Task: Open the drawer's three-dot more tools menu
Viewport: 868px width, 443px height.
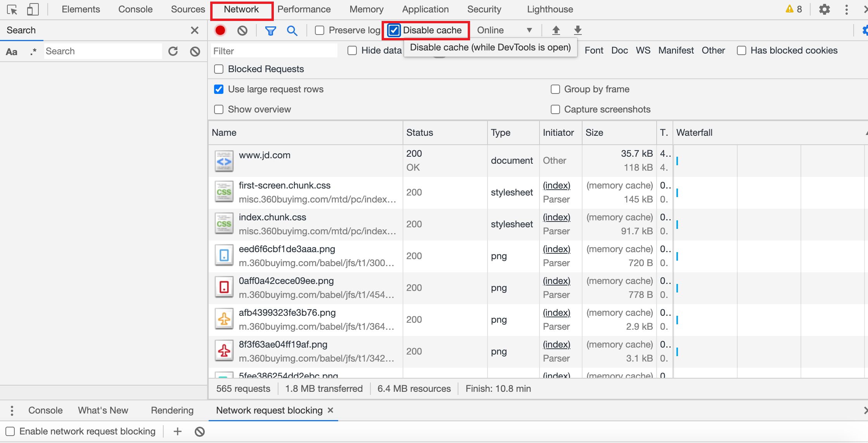Action: click(12, 410)
